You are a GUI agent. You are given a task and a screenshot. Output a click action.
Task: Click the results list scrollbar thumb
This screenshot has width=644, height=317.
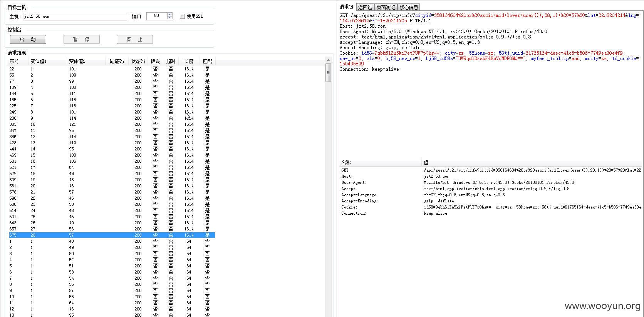pos(328,73)
